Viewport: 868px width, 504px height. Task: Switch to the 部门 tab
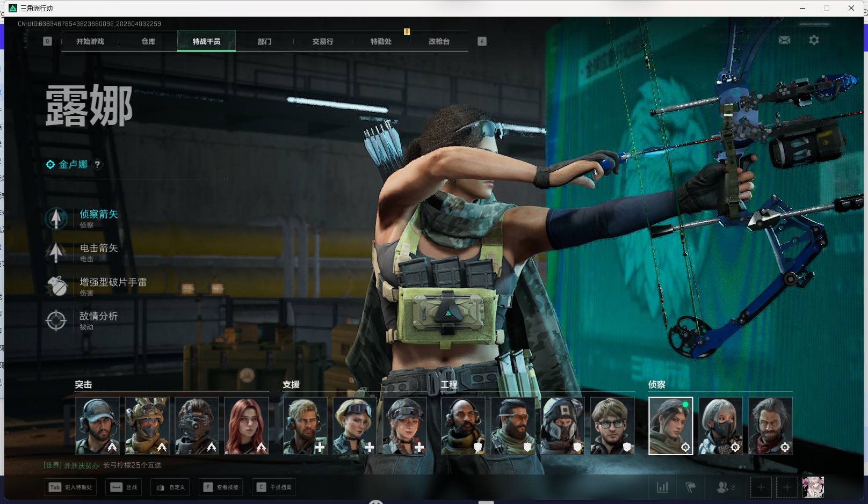coord(264,41)
